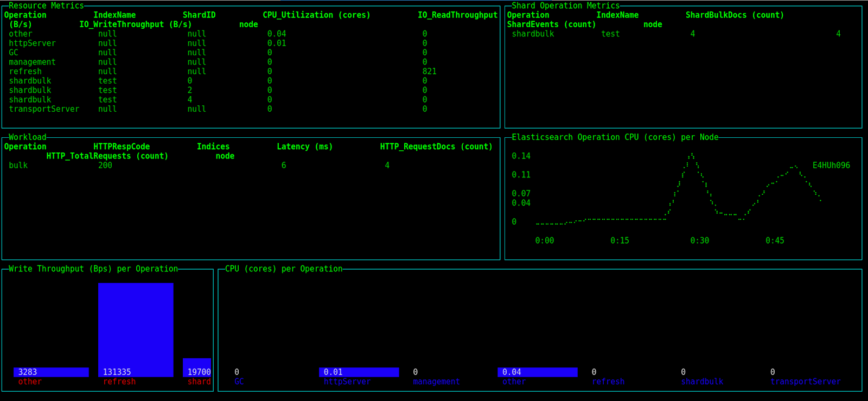Click the GC label in CPU per Operation chart
The height and width of the screenshot is (401, 868).
239,382
